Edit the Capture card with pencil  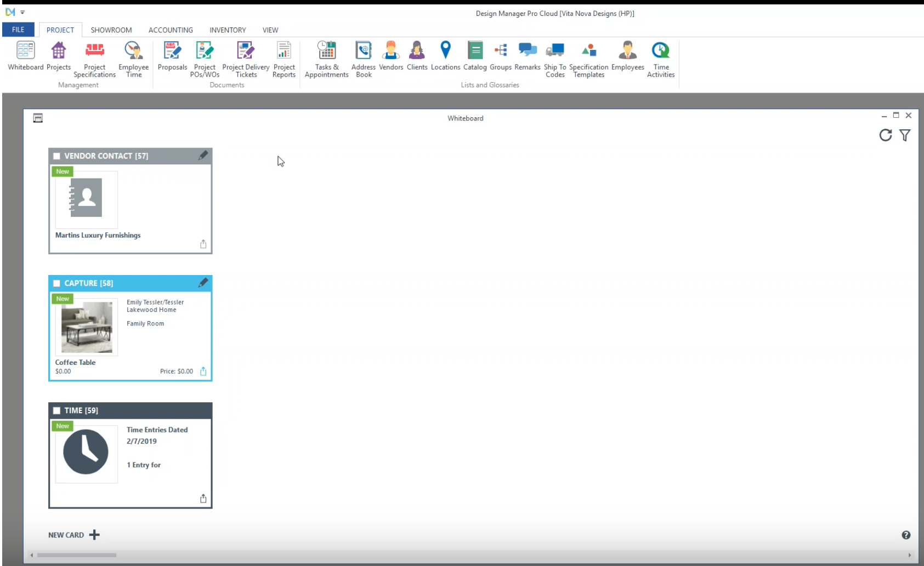[x=203, y=283]
